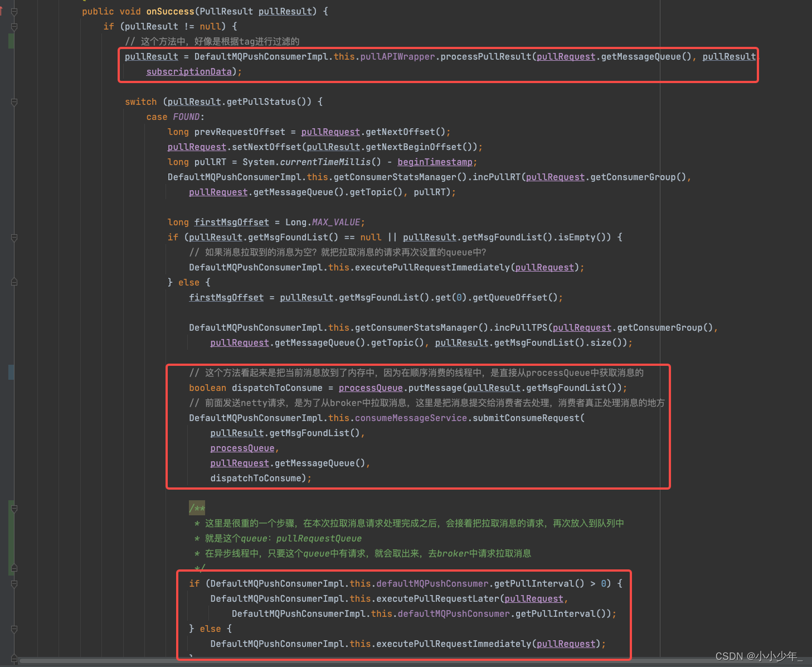Click the subscriptionData argument
Image resolution: width=812 pixels, height=667 pixels.
tap(189, 71)
